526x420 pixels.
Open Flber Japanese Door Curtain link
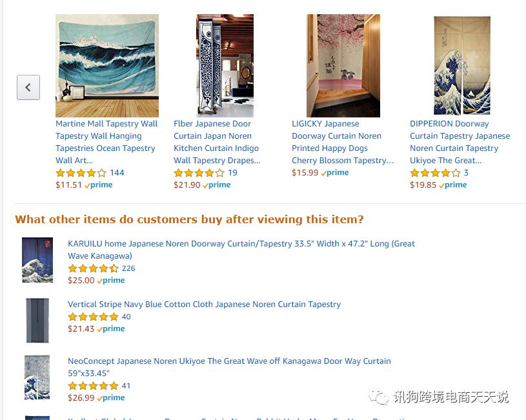pos(217,142)
